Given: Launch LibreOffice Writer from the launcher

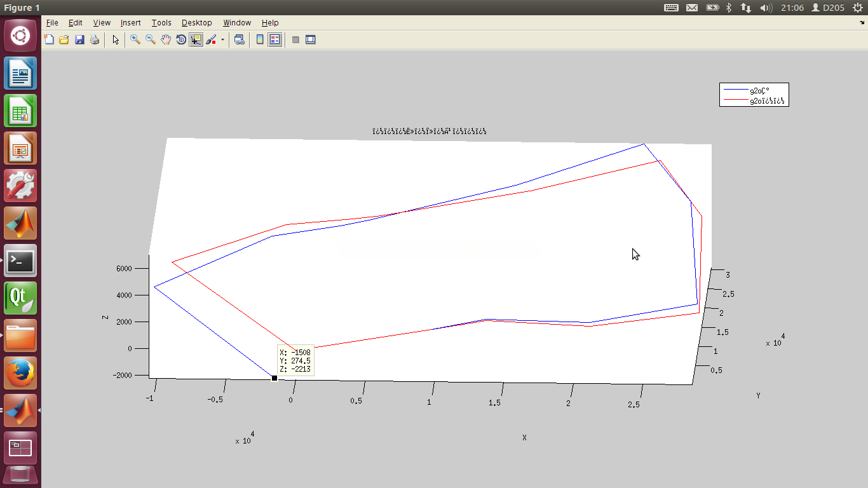Looking at the screenshot, I should click(x=20, y=73).
